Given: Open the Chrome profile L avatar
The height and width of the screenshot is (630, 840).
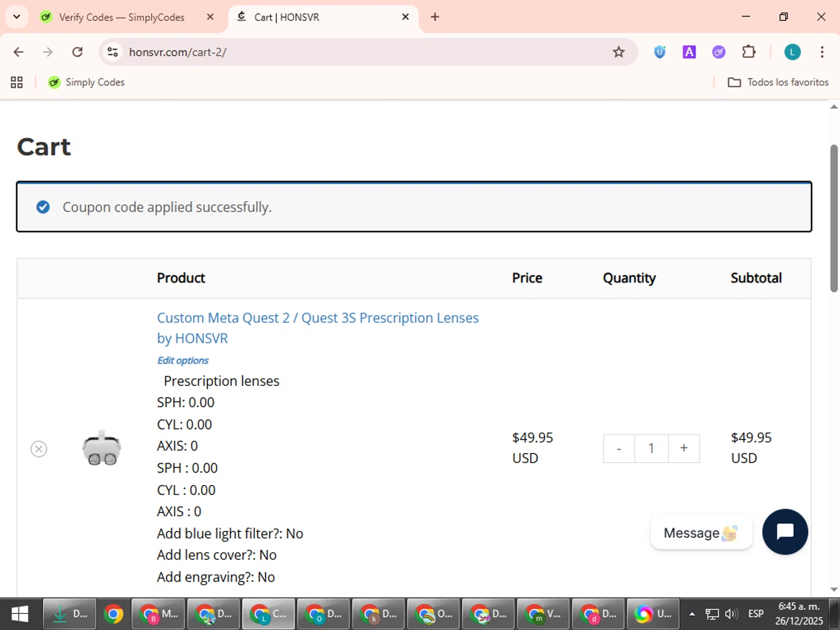Looking at the screenshot, I should (x=792, y=52).
